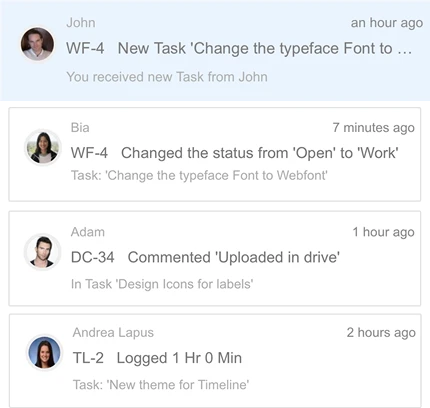Open the WF-4 ticket ID in John's notification
Viewport: 430px width, 408px height.
[x=85, y=48]
